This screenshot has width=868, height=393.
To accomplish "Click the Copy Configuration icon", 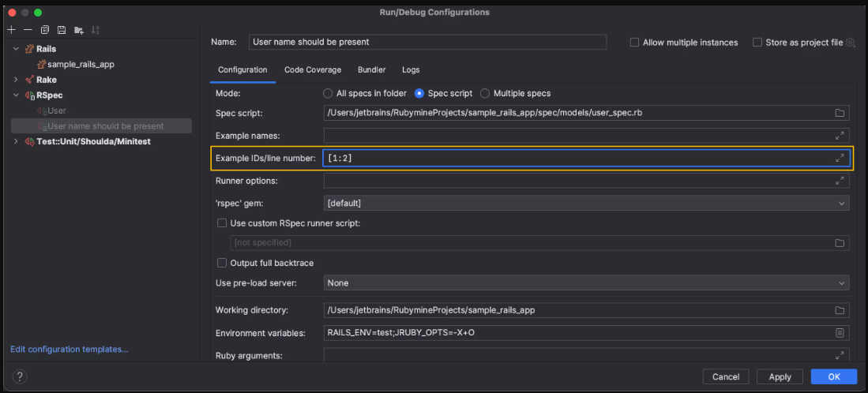I will click(44, 30).
